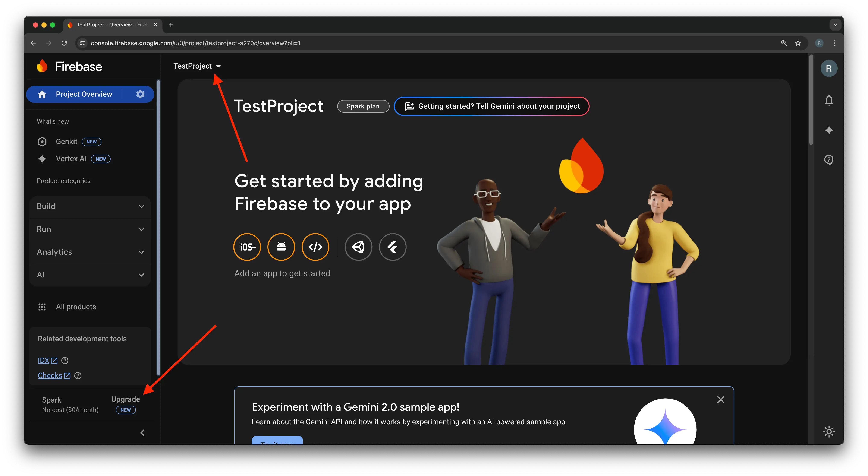Expand the Analytics category
Screen dimensions: 868x476
coord(90,252)
